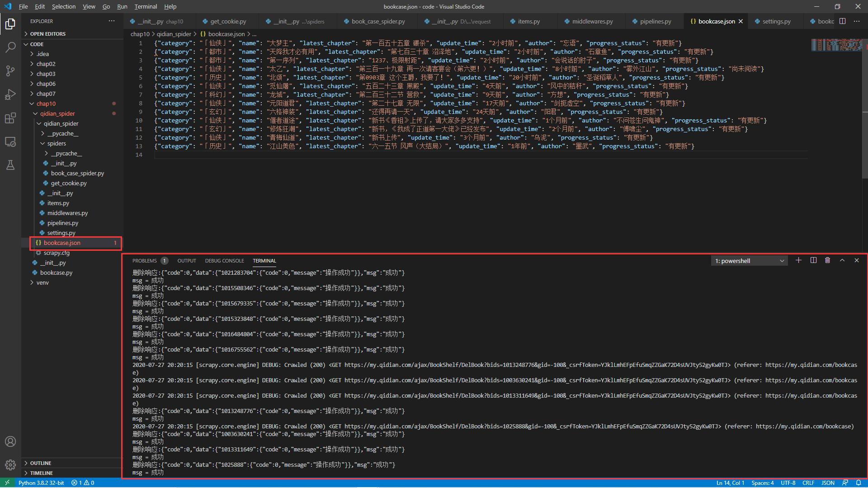
Task: Select the Python 3.8.2 interpreter indicator
Action: pyautogui.click(x=41, y=483)
